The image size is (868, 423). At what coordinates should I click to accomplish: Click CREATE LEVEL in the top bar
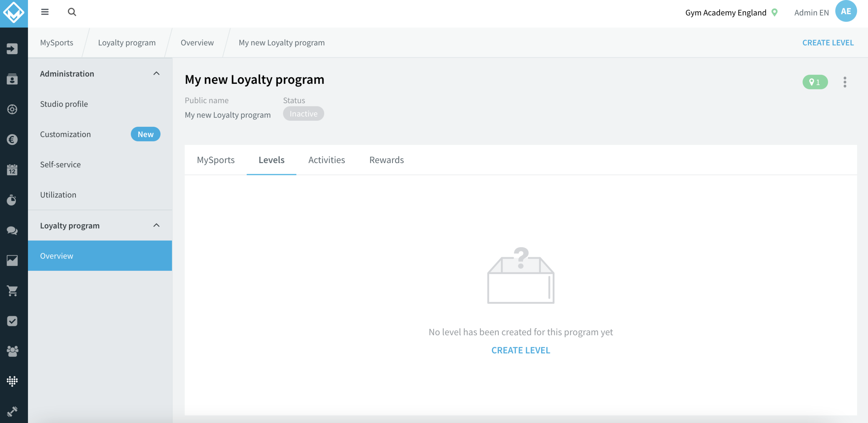pos(828,42)
